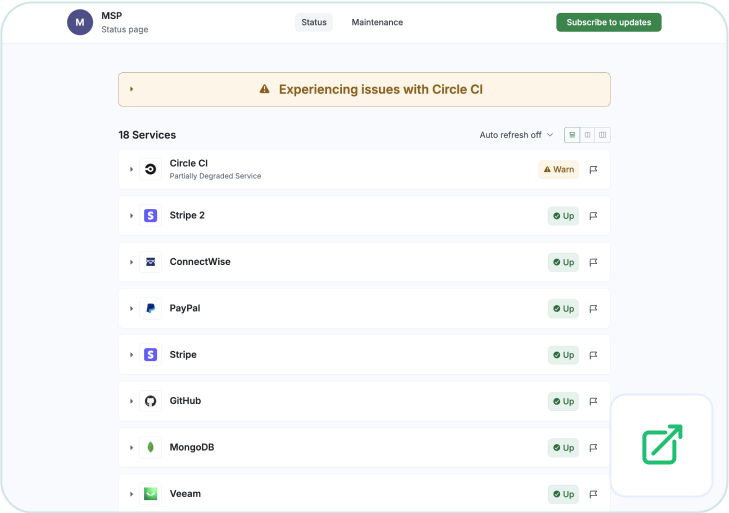Click Up badge for ConnectWise

coord(563,262)
